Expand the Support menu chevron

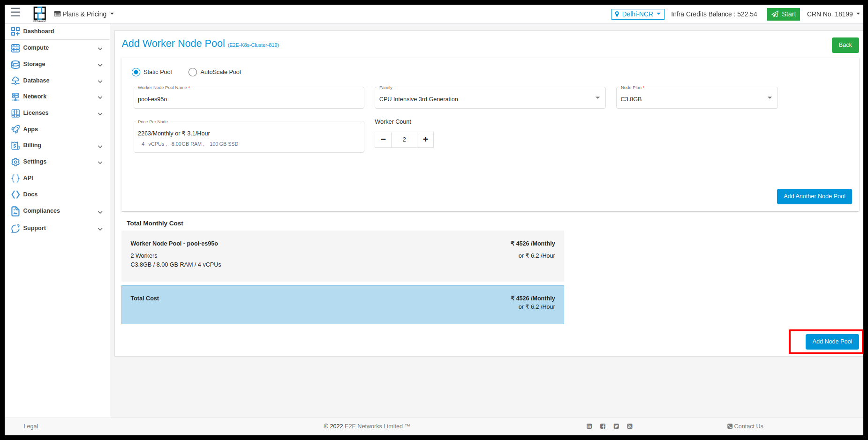[x=100, y=229]
